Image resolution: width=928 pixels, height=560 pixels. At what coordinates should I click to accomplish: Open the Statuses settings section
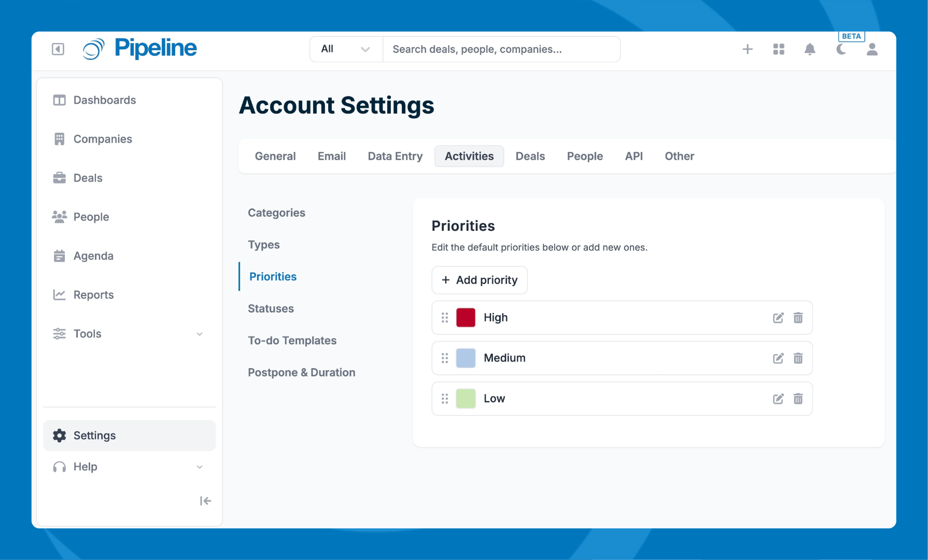[271, 309]
